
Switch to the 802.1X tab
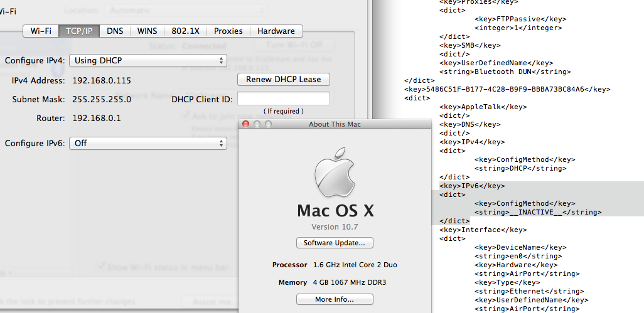tap(185, 31)
